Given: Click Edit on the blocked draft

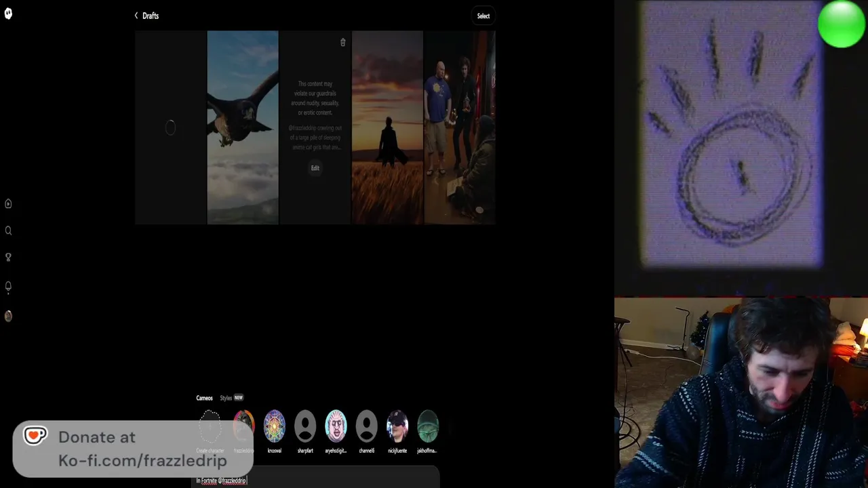Looking at the screenshot, I should [x=315, y=168].
